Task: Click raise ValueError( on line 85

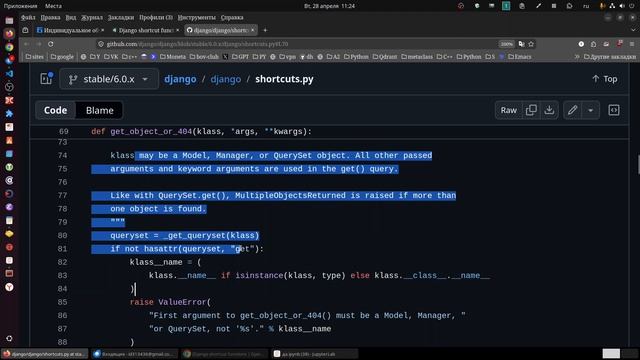Action: click(x=170, y=302)
